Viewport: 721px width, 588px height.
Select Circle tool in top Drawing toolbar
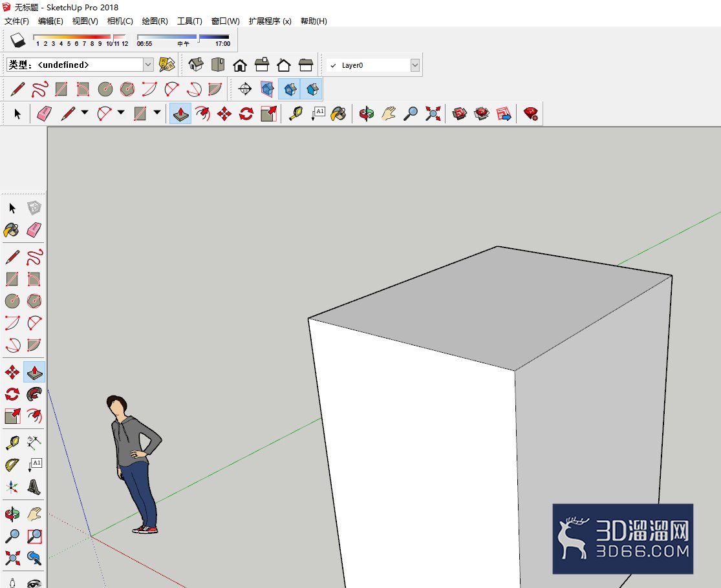click(x=105, y=89)
